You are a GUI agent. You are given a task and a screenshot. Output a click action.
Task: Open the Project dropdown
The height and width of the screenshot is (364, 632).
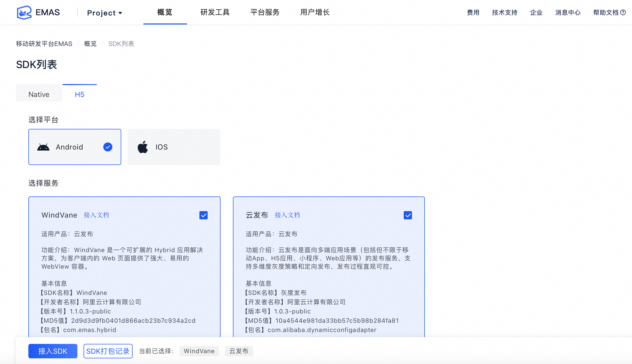tap(104, 13)
